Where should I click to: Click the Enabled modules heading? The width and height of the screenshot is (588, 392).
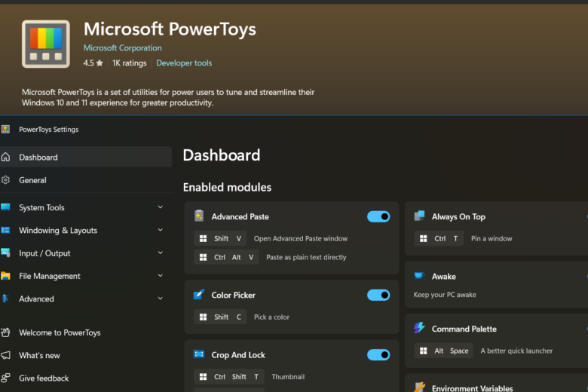[227, 187]
